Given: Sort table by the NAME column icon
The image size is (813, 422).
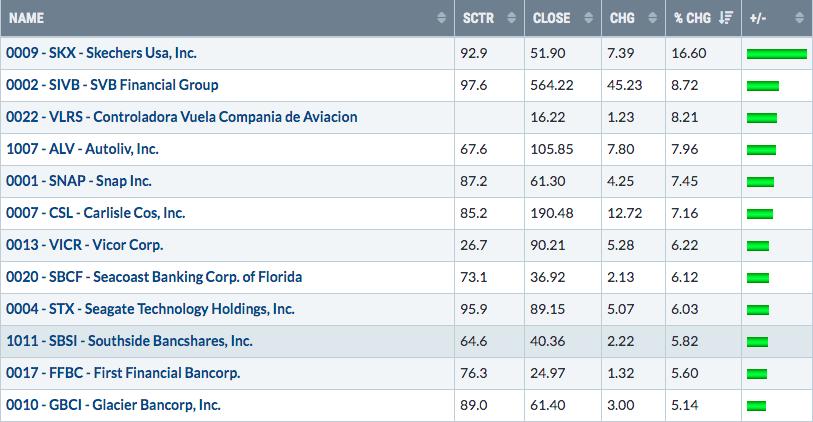Looking at the screenshot, I should [442, 18].
